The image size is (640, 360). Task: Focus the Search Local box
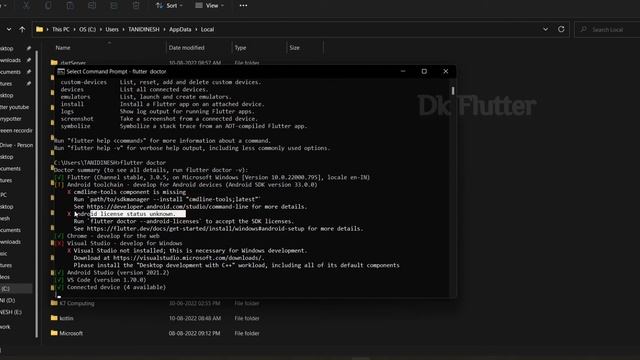607,29
